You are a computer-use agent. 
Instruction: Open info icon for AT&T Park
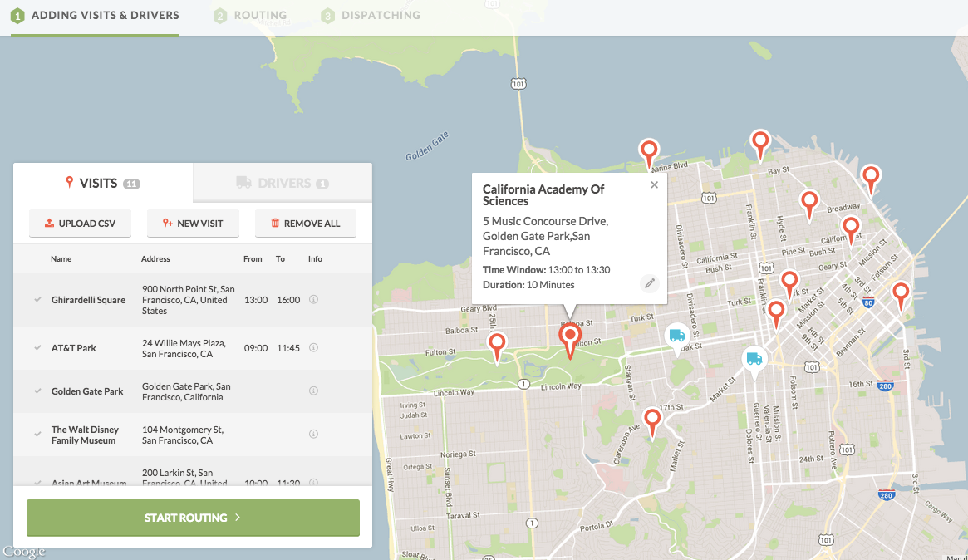pyautogui.click(x=313, y=347)
